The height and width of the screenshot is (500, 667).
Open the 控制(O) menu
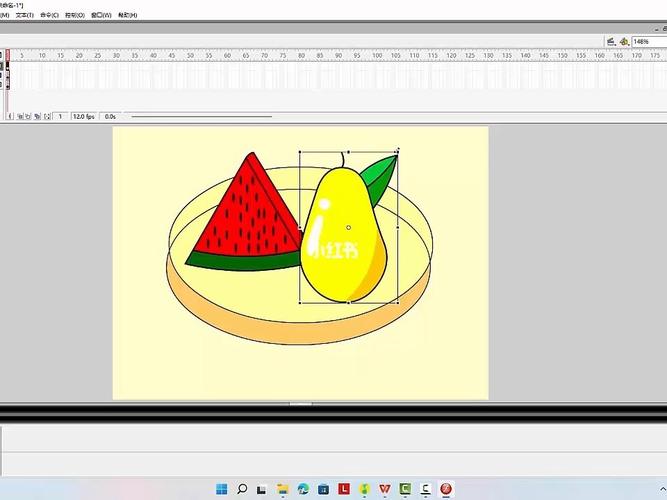click(75, 15)
